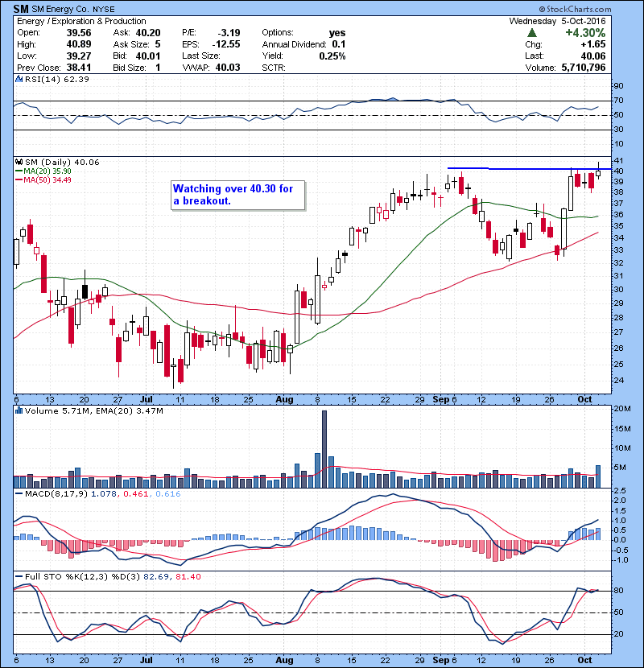Click the MACD signal value 0.461
This screenshot has height=668, width=644.
pos(135,494)
